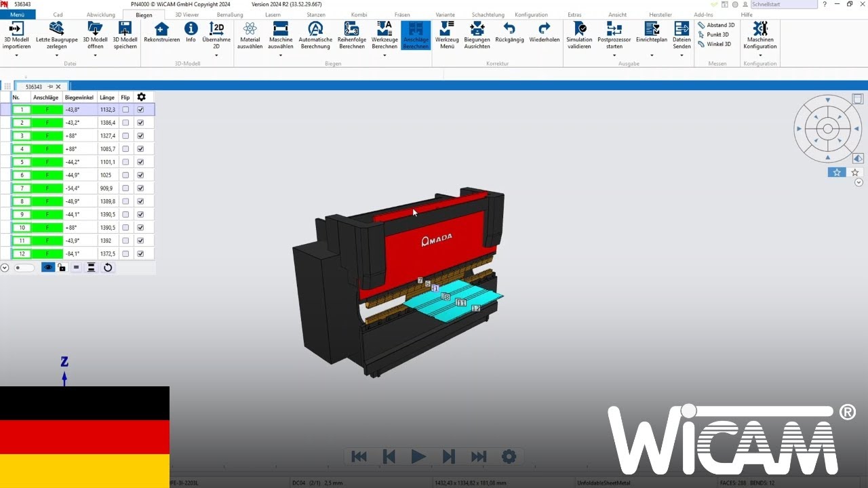868x488 pixels.
Task: Click Biegungen Ausrichten
Action: pyautogui.click(x=477, y=35)
